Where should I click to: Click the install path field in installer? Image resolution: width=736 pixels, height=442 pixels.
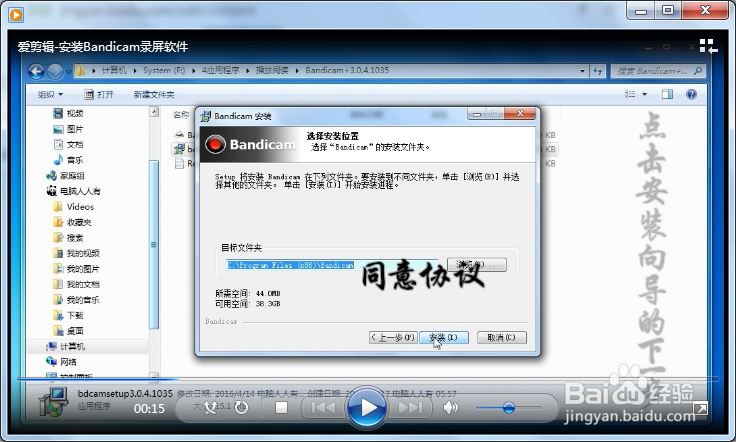332,265
